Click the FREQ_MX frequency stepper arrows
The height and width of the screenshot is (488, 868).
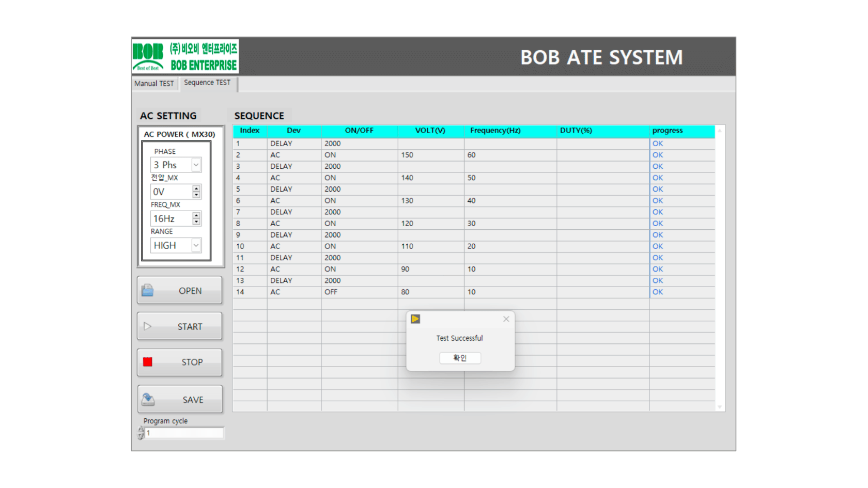196,218
